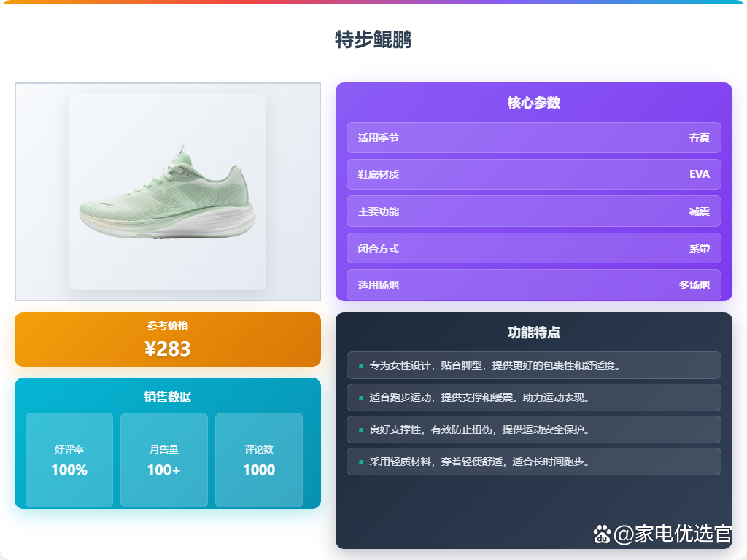
Task: Click the 核心参数 panel heading
Action: pyautogui.click(x=533, y=103)
